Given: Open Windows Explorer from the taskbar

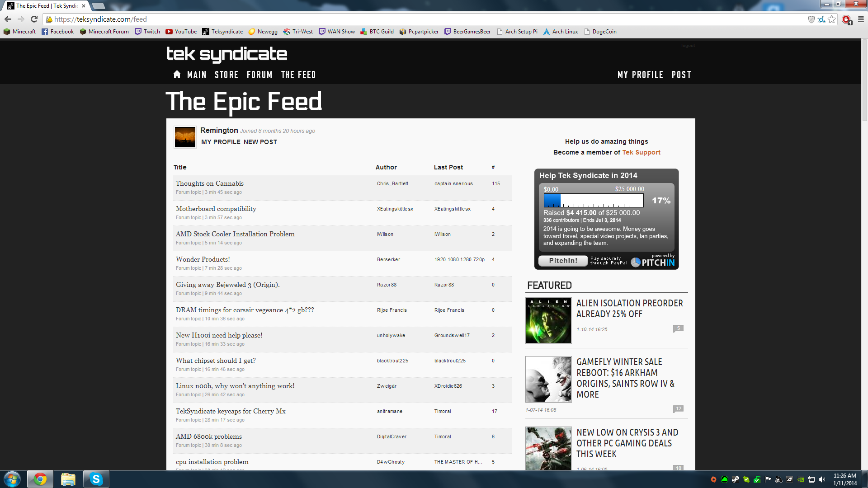Looking at the screenshot, I should coord(68,479).
